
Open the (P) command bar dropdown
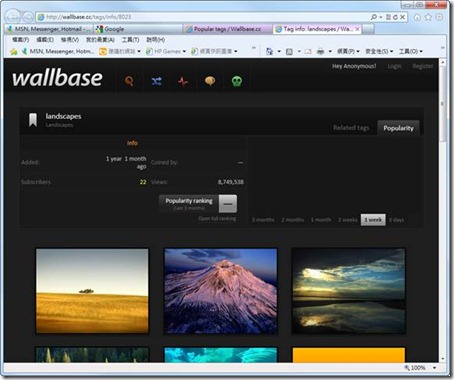coord(348,51)
